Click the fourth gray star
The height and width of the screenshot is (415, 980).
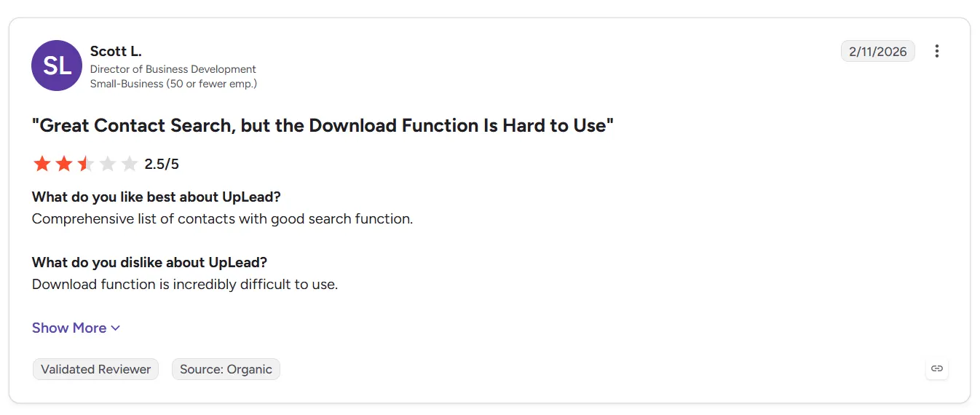click(108, 164)
